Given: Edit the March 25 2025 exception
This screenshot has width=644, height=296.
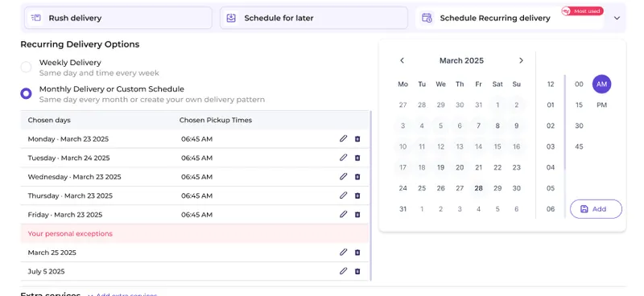Looking at the screenshot, I should (344, 252).
